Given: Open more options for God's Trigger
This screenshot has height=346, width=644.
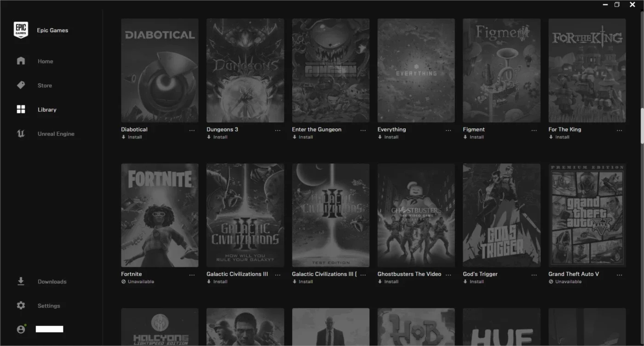Looking at the screenshot, I should 534,275.
